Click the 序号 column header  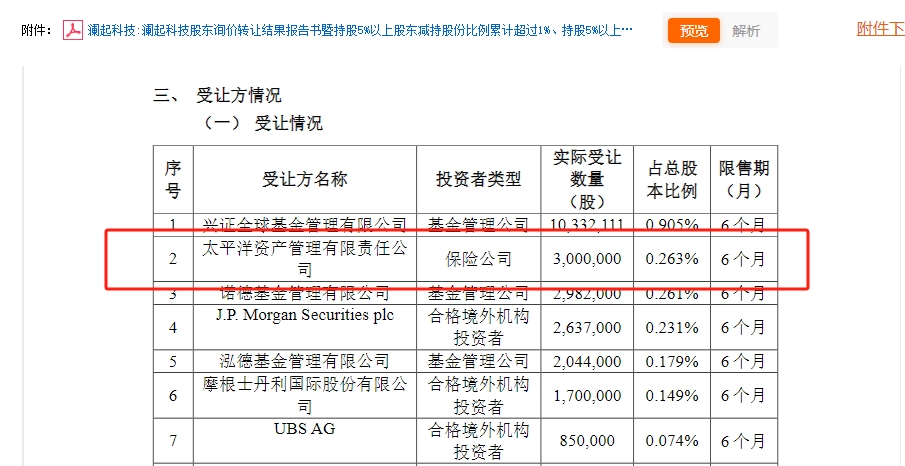point(173,180)
